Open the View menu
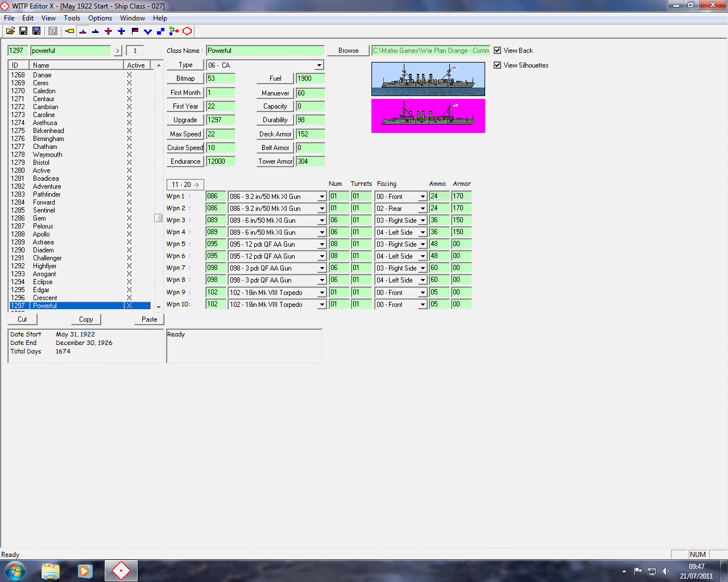Viewport: 728px width, 582px height. click(48, 18)
